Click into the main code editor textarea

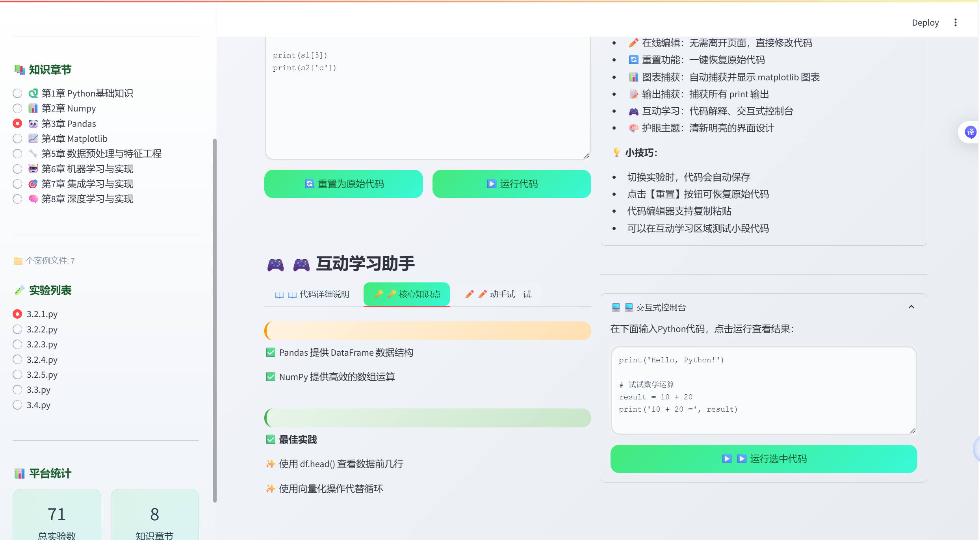[427, 98]
